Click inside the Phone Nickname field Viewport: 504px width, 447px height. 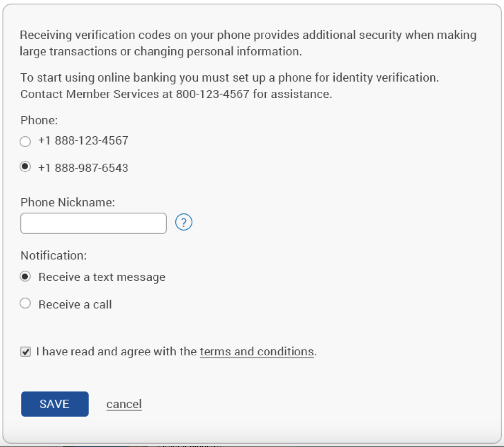pos(93,223)
